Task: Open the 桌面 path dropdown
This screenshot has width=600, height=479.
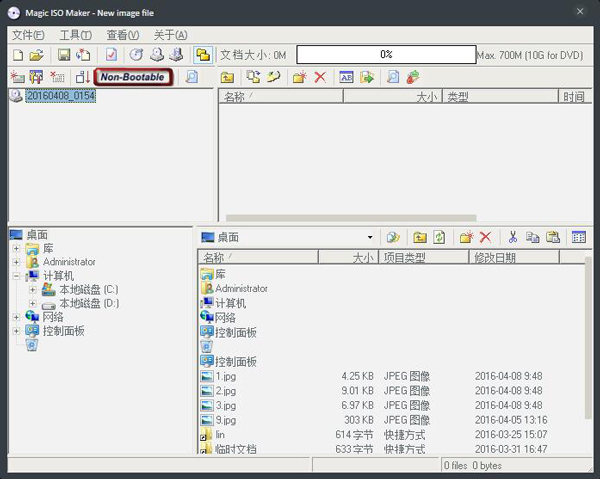Action: tap(370, 238)
